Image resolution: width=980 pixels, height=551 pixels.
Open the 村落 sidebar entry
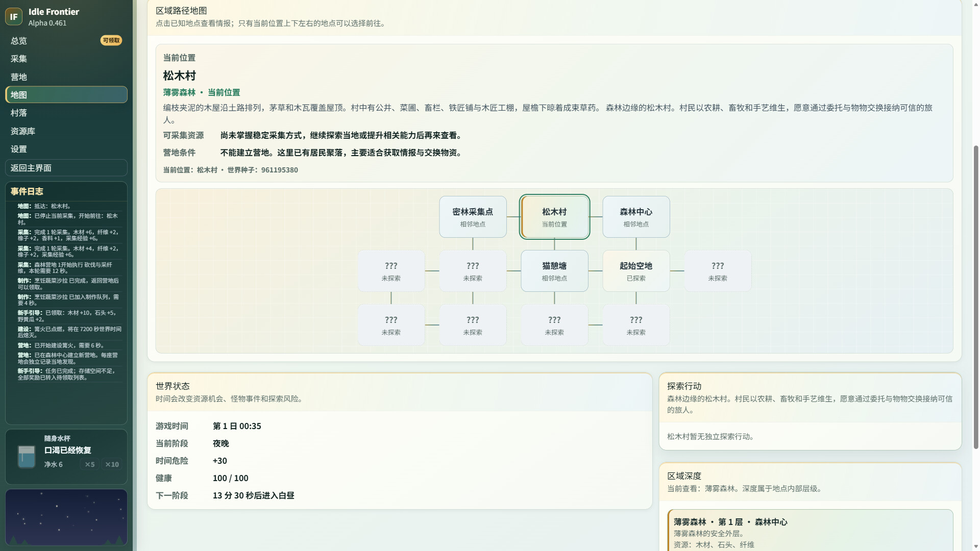click(x=66, y=113)
